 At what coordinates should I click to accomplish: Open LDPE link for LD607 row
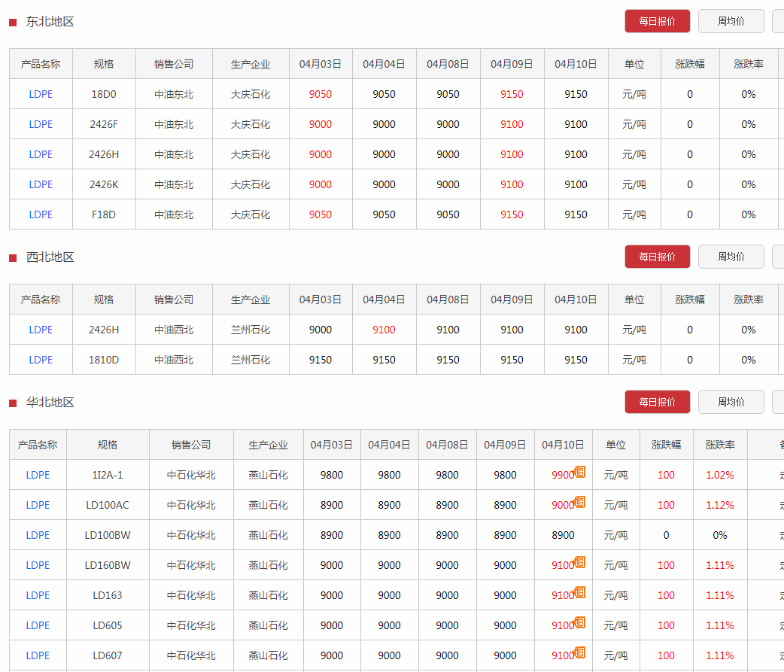coord(38,655)
